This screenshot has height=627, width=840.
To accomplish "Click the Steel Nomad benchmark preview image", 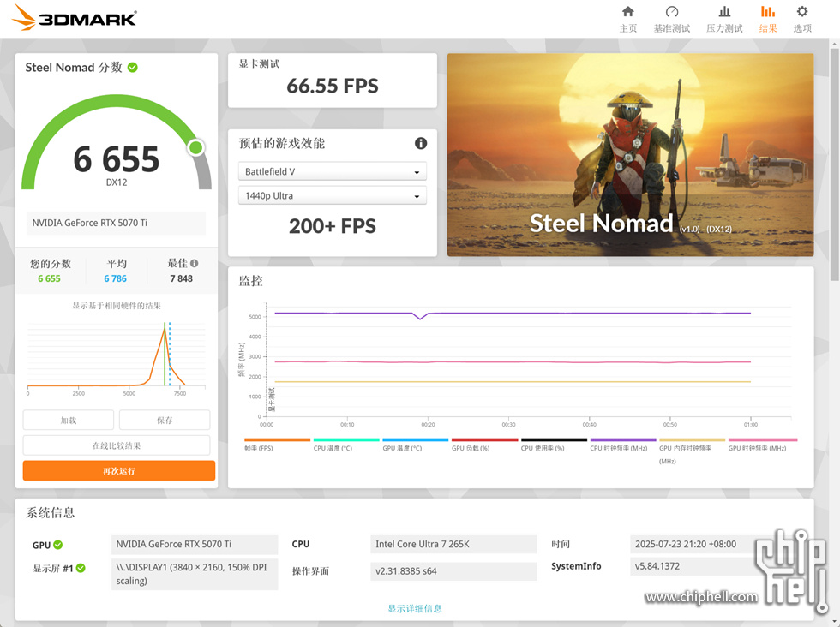I will (x=631, y=155).
